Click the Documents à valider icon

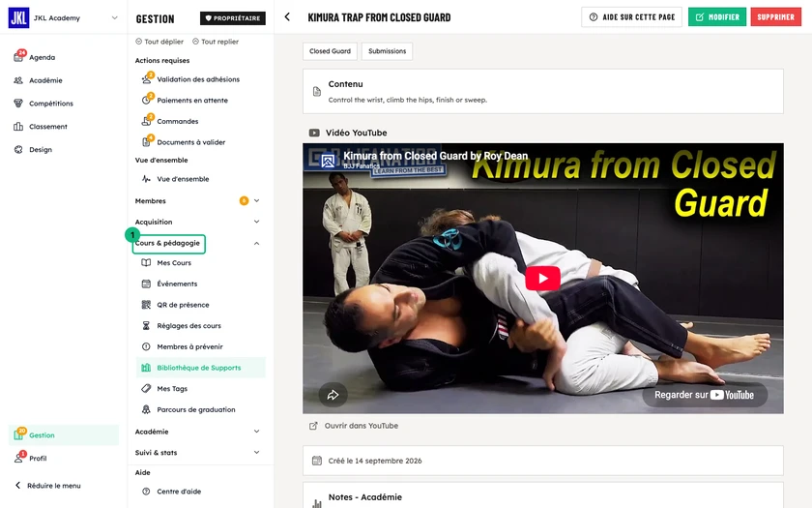tap(147, 141)
